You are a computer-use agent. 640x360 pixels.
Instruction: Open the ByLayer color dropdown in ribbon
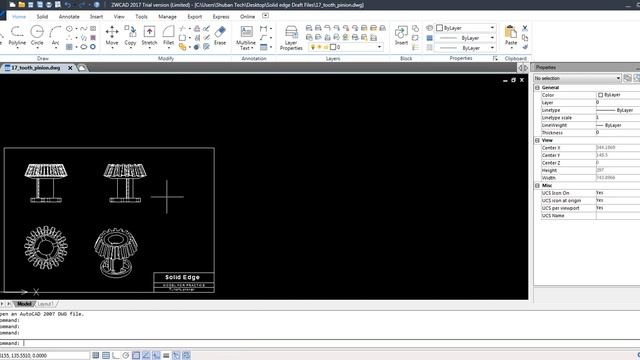(x=492, y=28)
